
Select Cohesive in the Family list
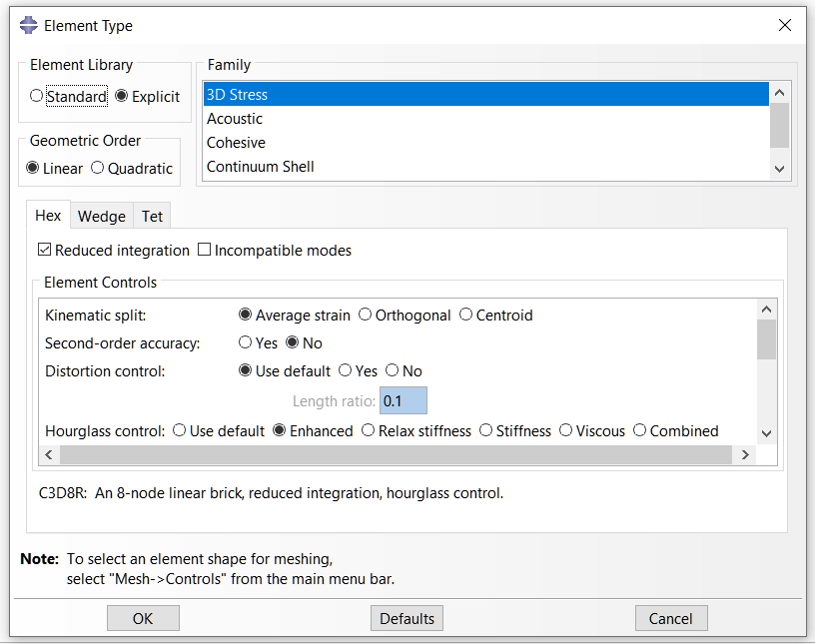pos(236,143)
